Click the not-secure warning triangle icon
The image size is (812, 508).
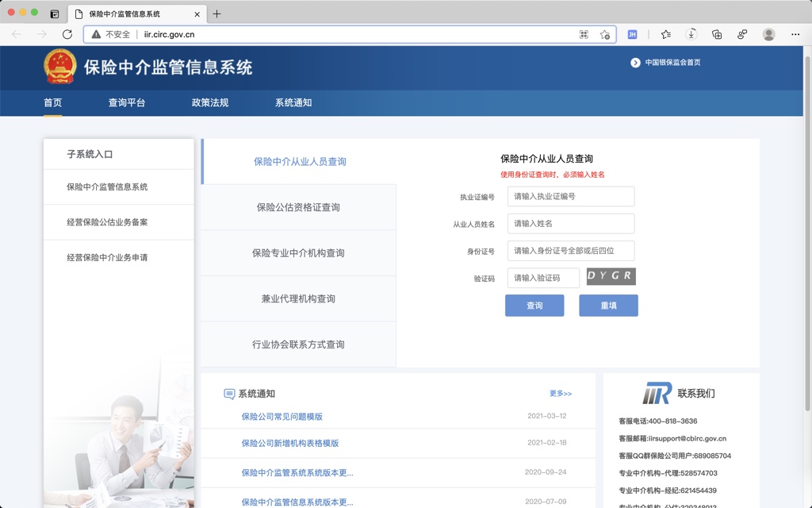click(96, 34)
